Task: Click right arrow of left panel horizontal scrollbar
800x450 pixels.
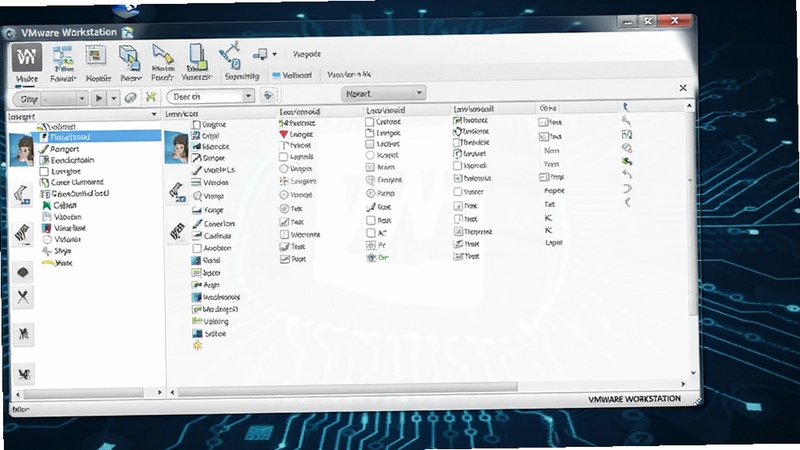Action: pyautogui.click(x=159, y=392)
